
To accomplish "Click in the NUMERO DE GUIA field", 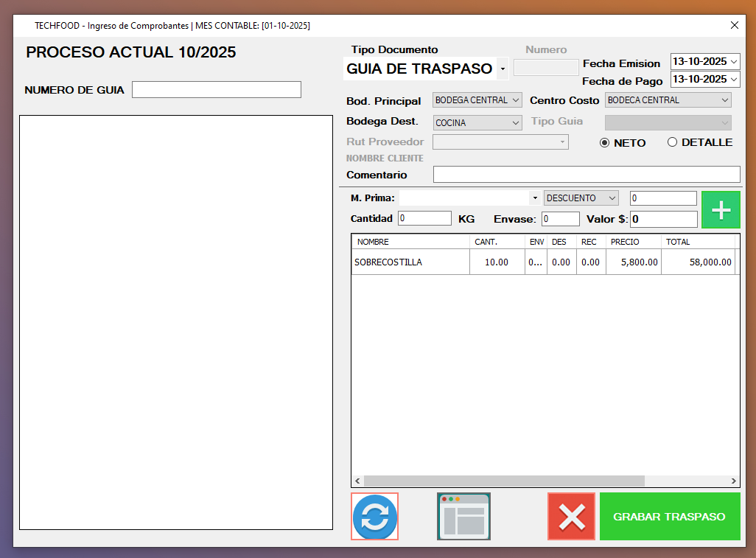I will pos(216,90).
